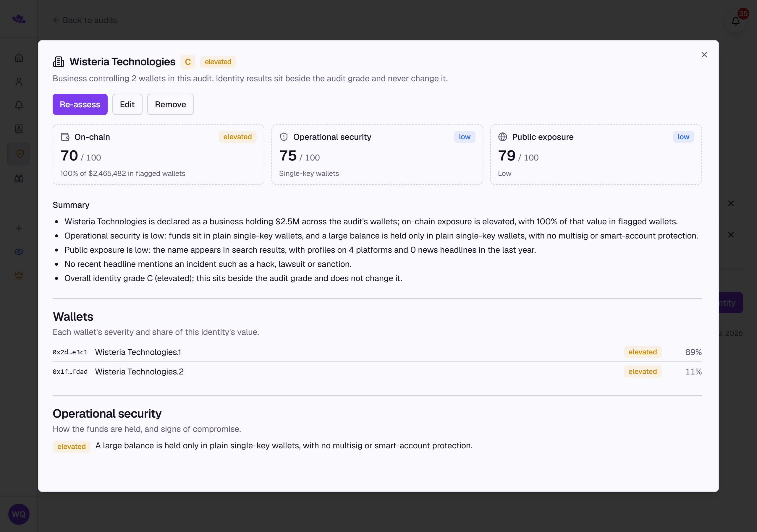Click wallet address 0x2d…e3c1
757x532 pixels.
point(70,352)
